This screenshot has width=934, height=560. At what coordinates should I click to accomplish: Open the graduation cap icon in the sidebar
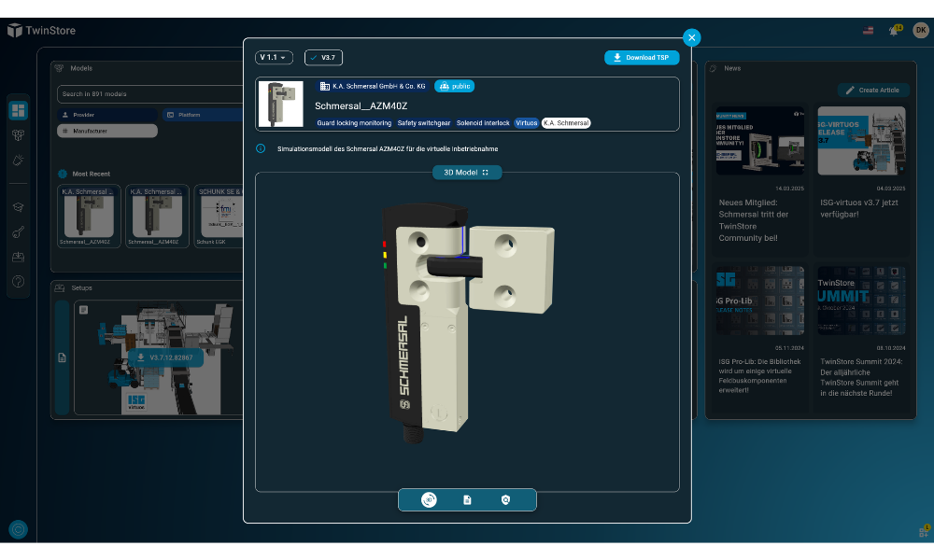(19, 207)
